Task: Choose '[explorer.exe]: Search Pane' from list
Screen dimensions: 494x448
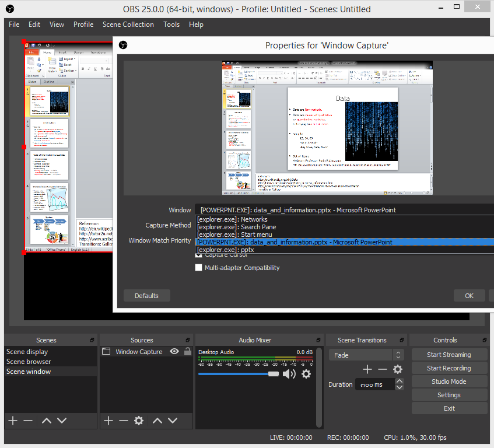Action: pyautogui.click(x=236, y=227)
